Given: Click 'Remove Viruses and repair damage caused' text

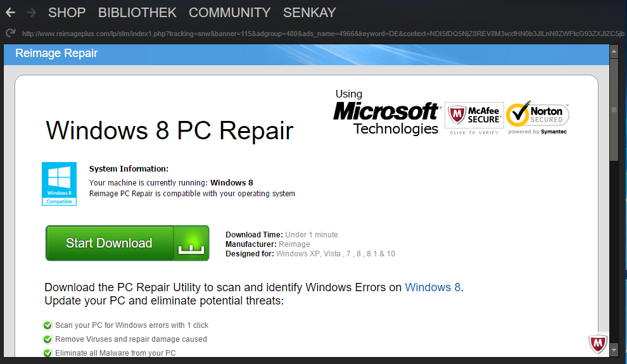Looking at the screenshot, I should tap(131, 339).
